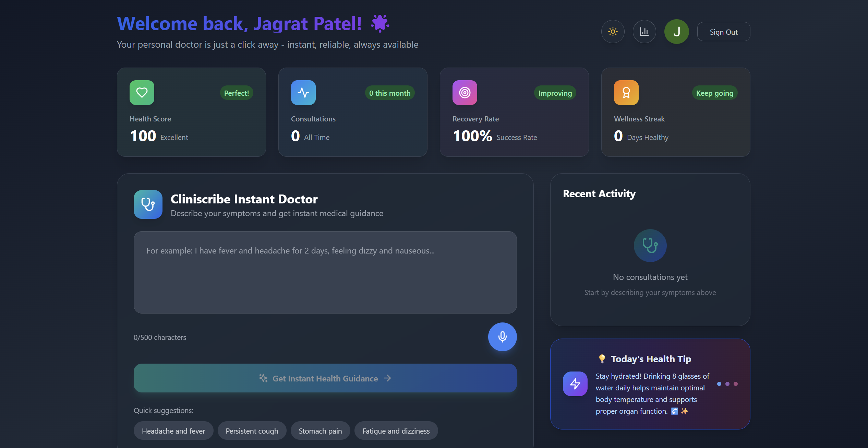Viewport: 868px width, 448px height.
Task: Open the bar chart analytics icon
Action: pyautogui.click(x=644, y=32)
